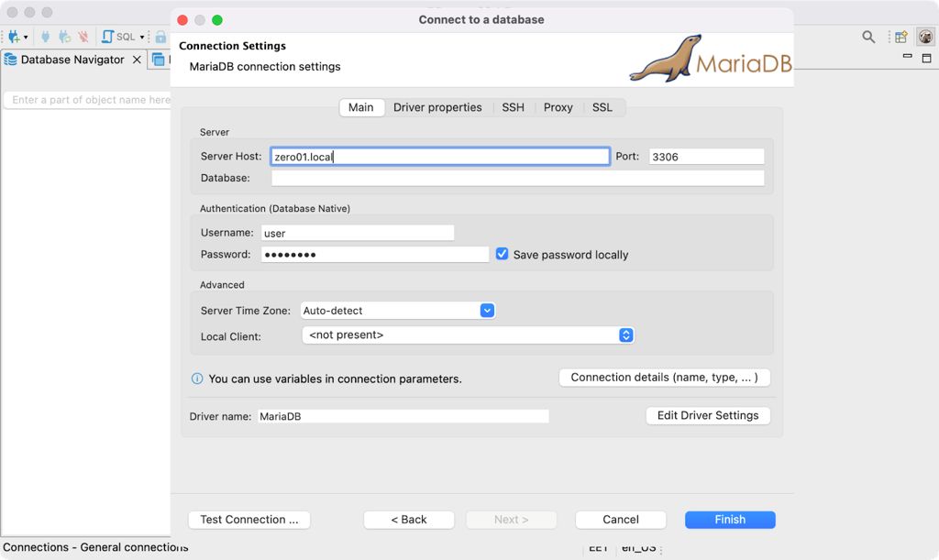Click the red Disconnect plug icon
The image size is (939, 560).
83,37
